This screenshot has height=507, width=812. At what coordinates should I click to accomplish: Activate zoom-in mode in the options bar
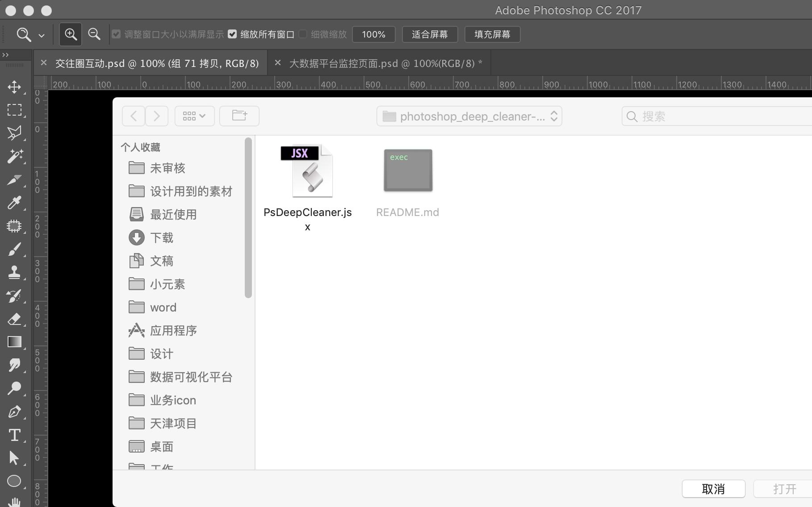coord(70,34)
